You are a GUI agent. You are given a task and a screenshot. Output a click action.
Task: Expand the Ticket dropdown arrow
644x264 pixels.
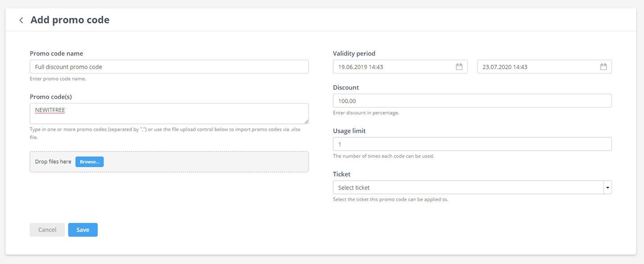coord(607,188)
